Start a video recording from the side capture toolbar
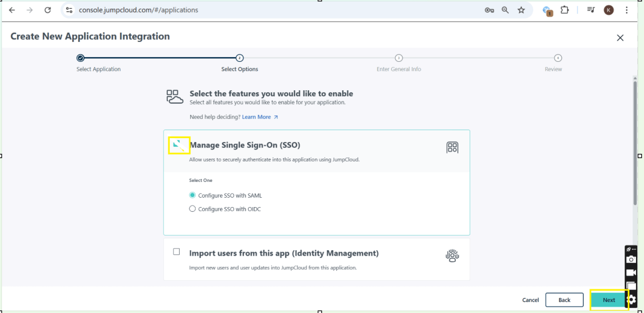 coord(631,272)
